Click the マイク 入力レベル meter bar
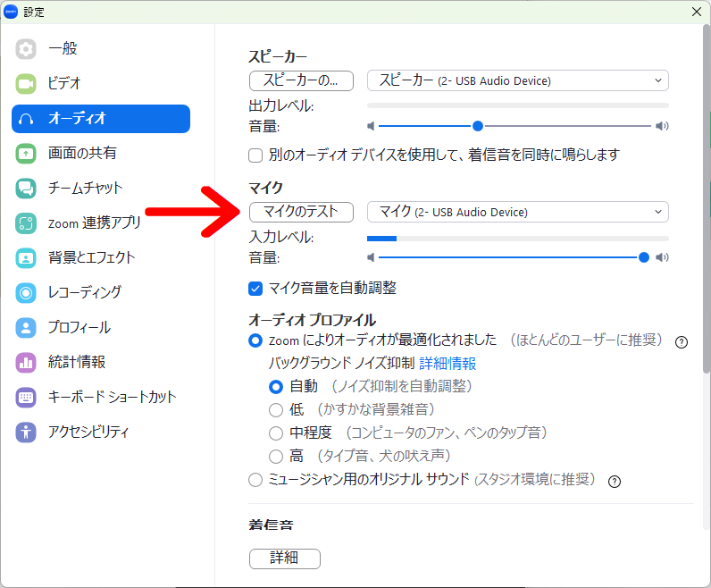 click(x=518, y=239)
